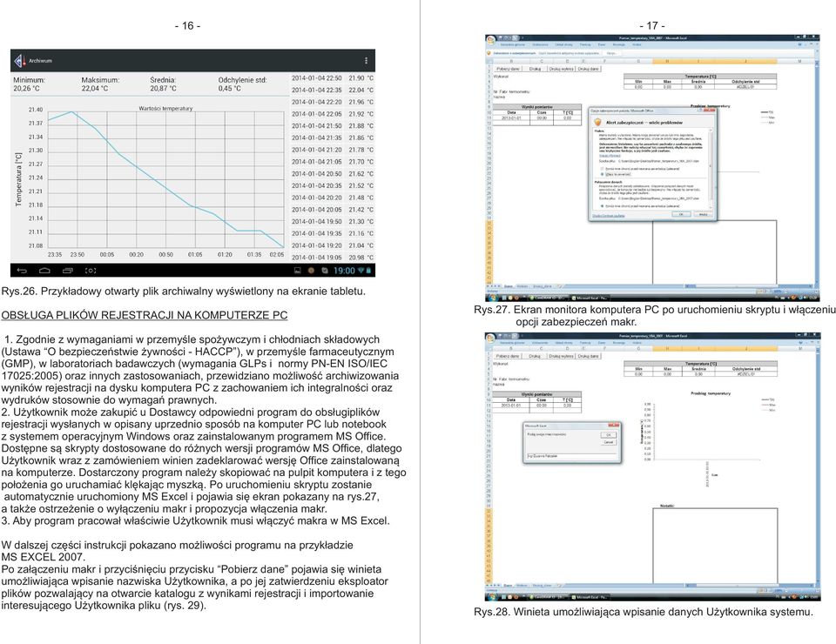Viewport: 836px width, 644px height.
Task: Tap the screenshot capture icon on tablet bar
Action: [91, 271]
